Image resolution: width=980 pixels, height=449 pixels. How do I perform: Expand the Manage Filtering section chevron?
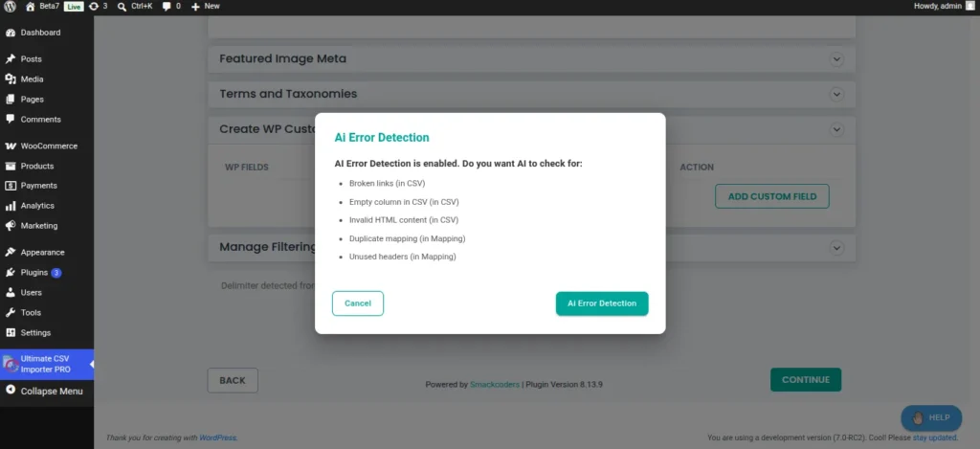836,248
